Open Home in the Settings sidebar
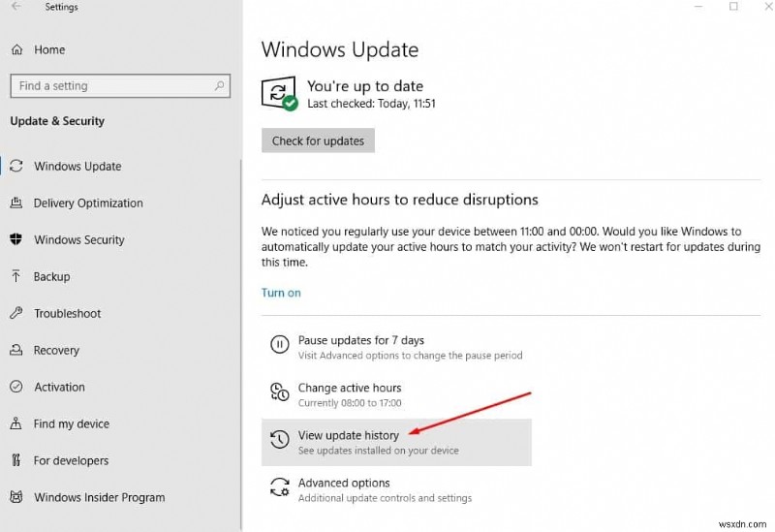This screenshot has height=532, width=775. pos(49,49)
